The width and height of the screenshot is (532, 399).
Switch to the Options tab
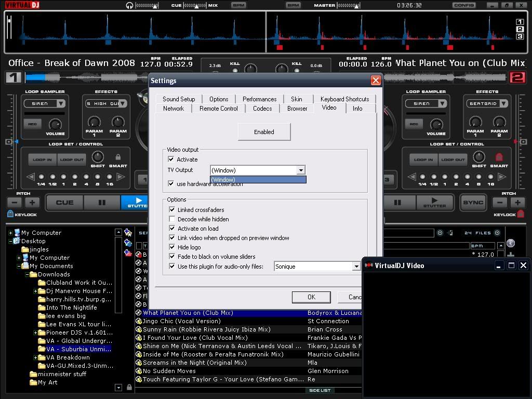219,99
